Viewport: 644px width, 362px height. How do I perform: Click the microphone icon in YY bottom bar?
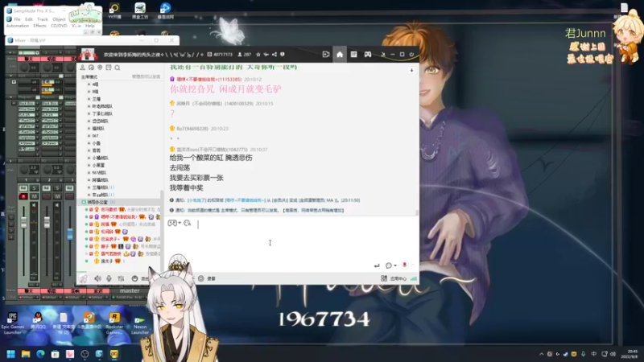109,278
